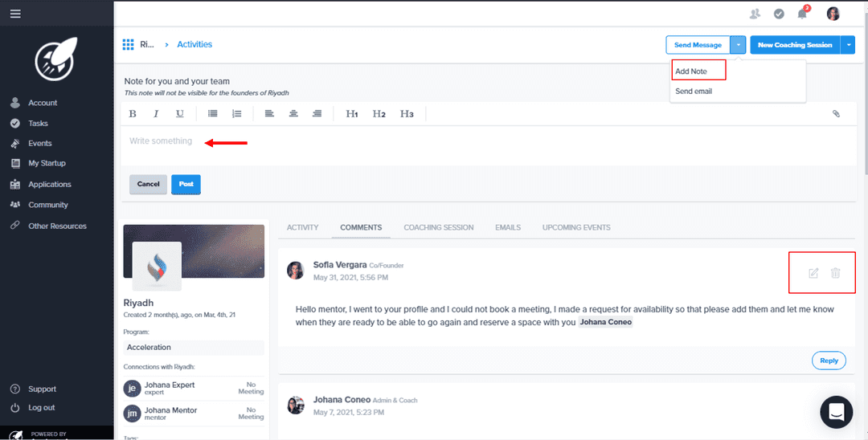Toggle the Send Message dropdown arrow
Screen dimensions: 868x440
tap(738, 45)
